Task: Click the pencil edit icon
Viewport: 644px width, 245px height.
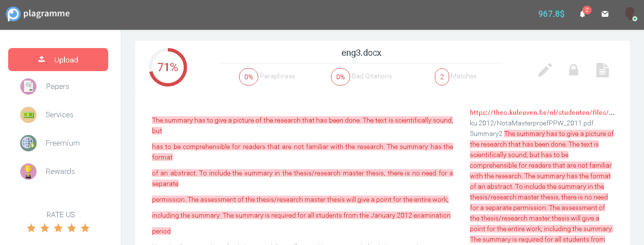Action: point(544,70)
